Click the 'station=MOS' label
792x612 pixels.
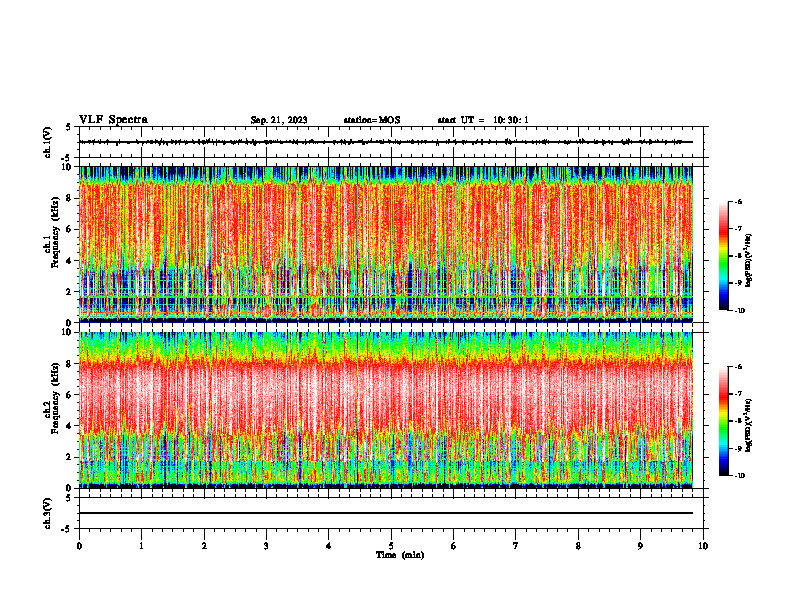[372, 120]
